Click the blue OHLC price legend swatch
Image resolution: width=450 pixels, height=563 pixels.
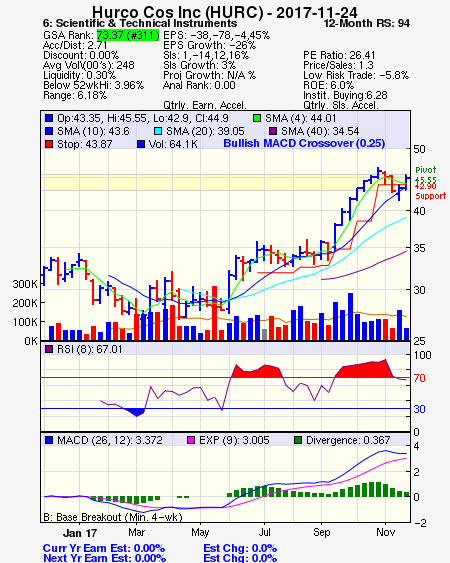tap(49, 118)
